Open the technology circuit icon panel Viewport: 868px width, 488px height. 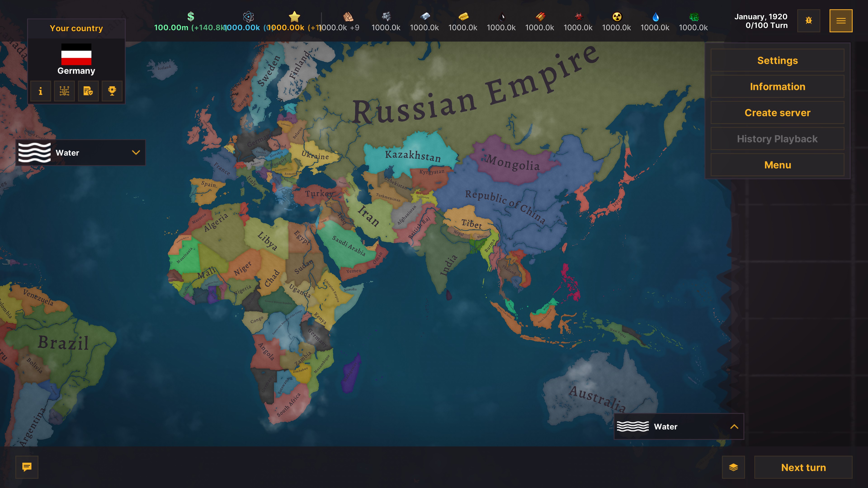[x=64, y=91]
